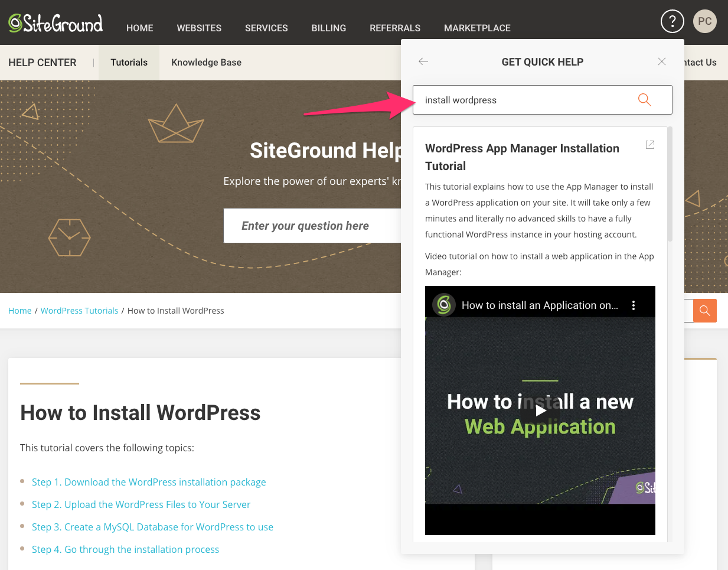
Task: Click the HELP CENTER heading
Action: click(x=43, y=63)
